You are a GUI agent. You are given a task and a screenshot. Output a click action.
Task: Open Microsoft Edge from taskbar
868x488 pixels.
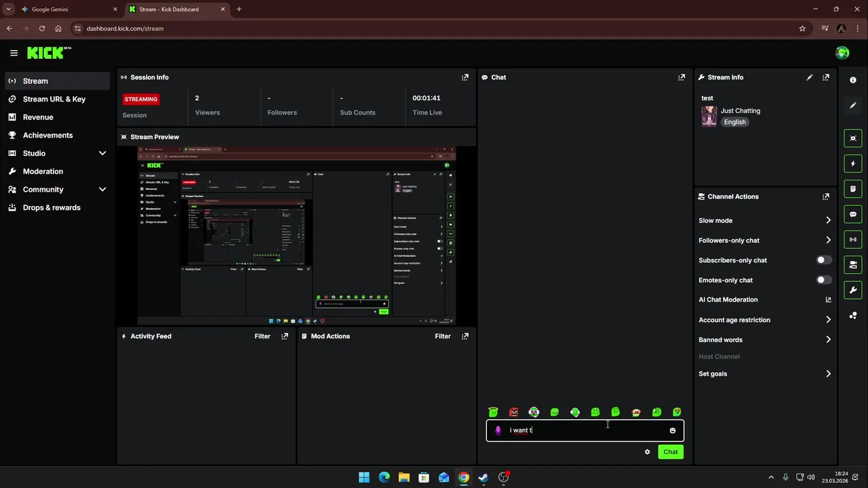pyautogui.click(x=384, y=477)
